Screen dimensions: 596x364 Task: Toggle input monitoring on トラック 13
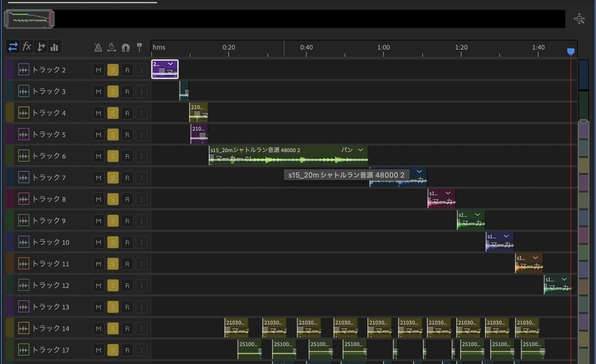click(141, 307)
